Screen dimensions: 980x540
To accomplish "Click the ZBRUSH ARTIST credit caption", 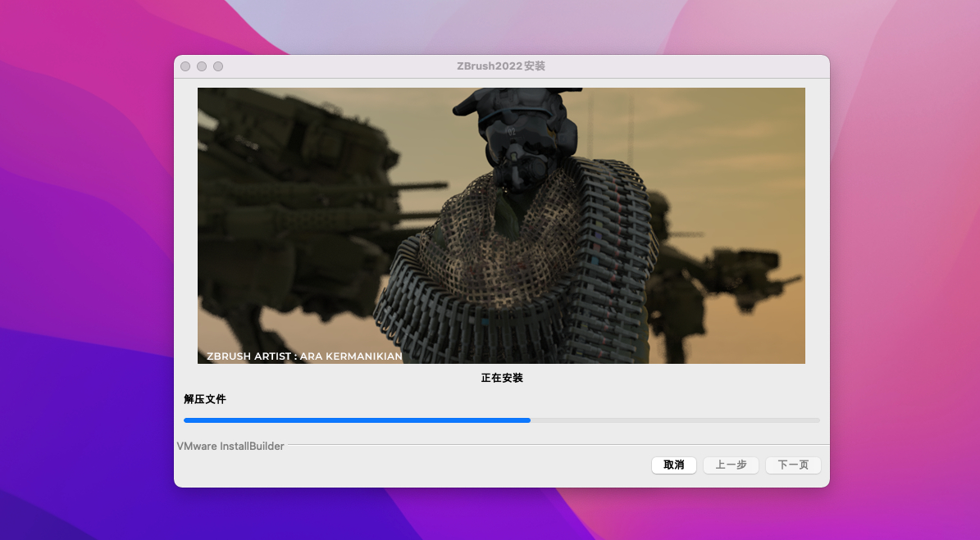I will (x=304, y=356).
